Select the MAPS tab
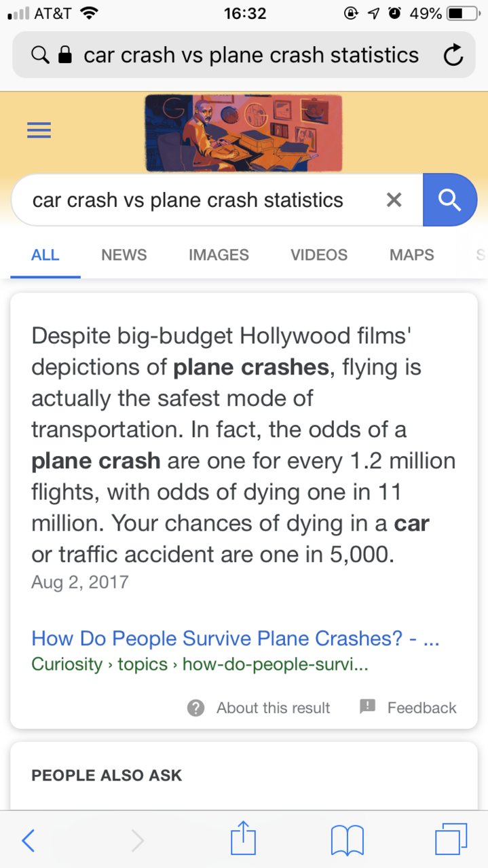Image resolution: width=488 pixels, height=868 pixels. coord(412,255)
